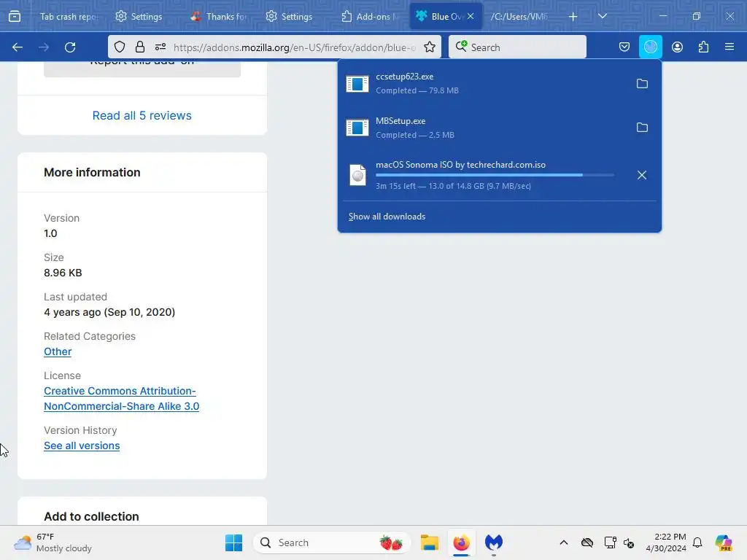
Task: Open the notification bell icon
Action: tap(697, 542)
